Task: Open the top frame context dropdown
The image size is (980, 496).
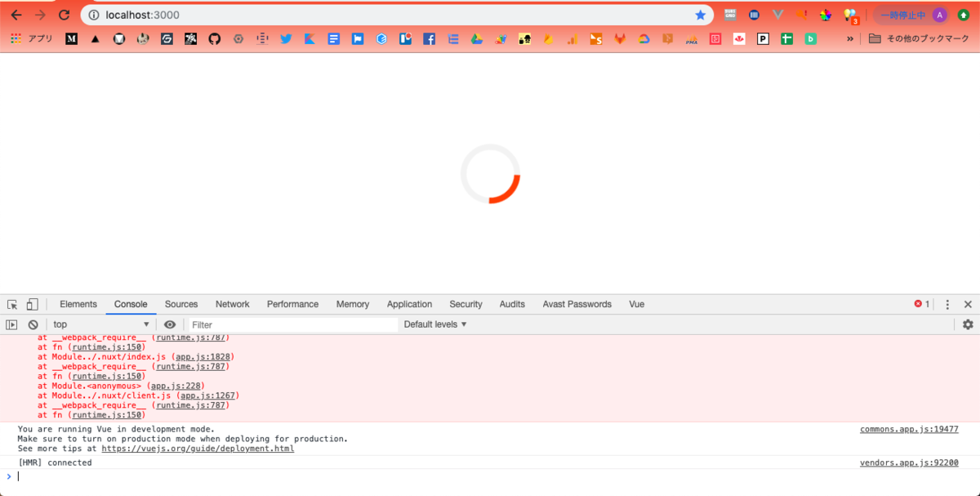Action: [x=98, y=324]
